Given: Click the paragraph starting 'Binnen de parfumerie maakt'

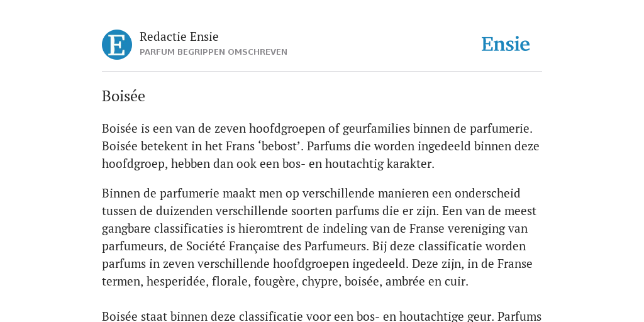Looking at the screenshot, I should [319, 237].
